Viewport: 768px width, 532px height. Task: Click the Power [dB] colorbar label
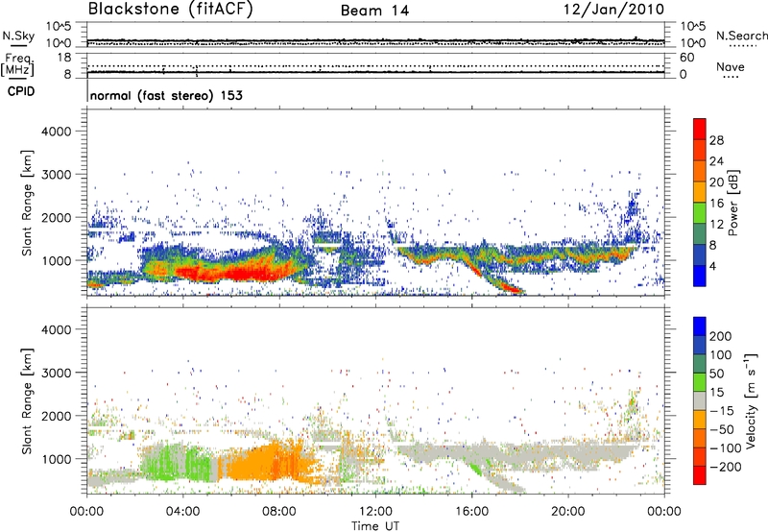pyautogui.click(x=733, y=203)
